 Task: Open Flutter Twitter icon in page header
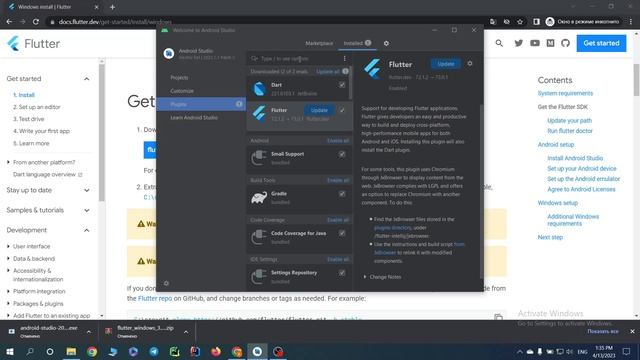click(x=519, y=43)
